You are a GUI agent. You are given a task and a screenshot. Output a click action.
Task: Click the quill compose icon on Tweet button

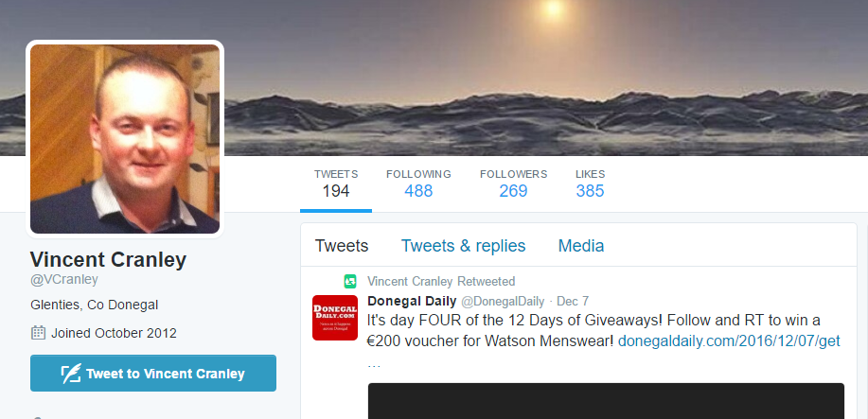coord(71,374)
